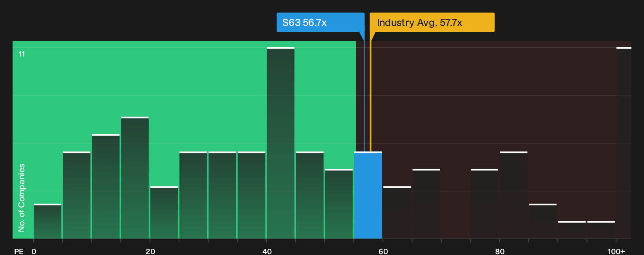Click the 'PE' axis label
Viewport: 644px width, 255px height.
pyautogui.click(x=19, y=251)
